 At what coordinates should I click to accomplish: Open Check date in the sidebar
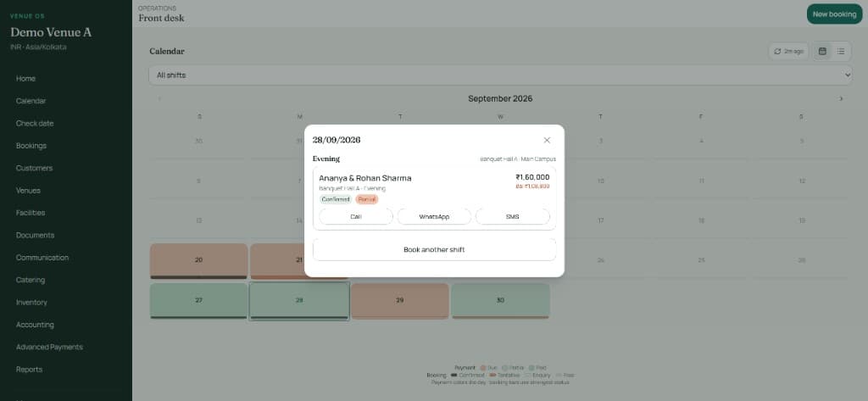[35, 124]
